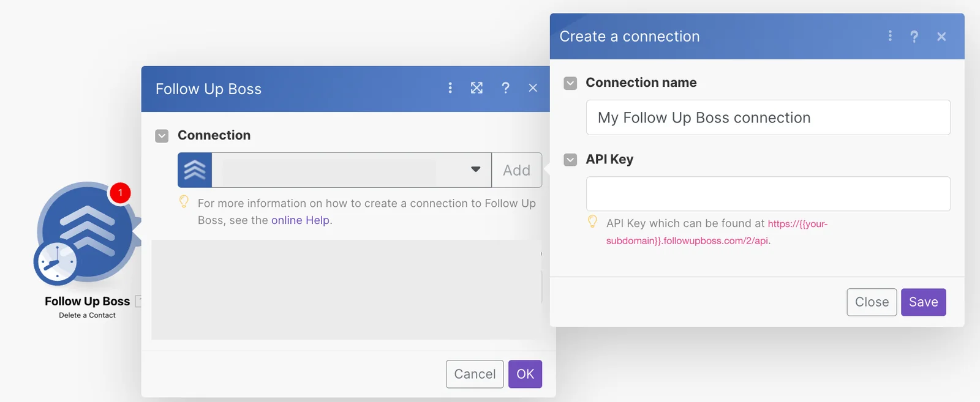Collapse the Connection section toggle
Viewport: 980px width, 402px height.
[162, 136]
